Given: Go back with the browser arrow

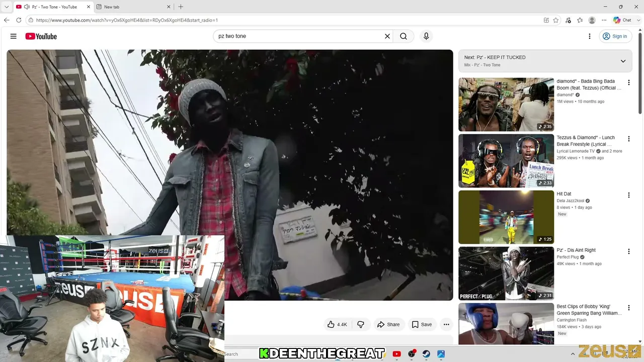Looking at the screenshot, I should pyautogui.click(x=7, y=20).
